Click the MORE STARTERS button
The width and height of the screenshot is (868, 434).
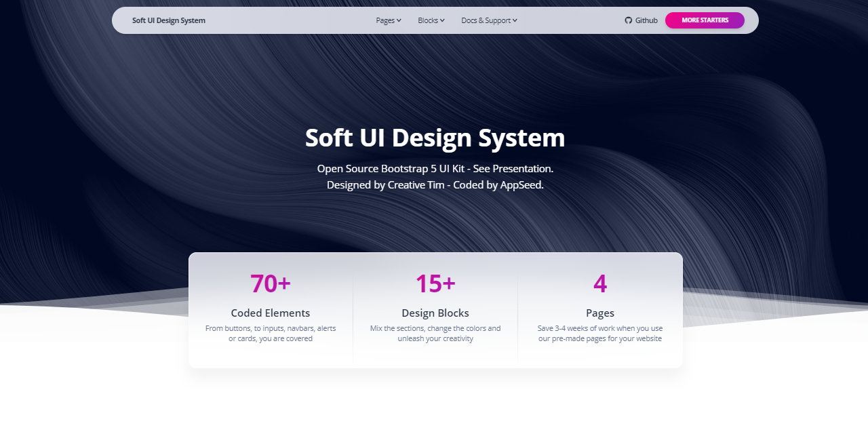tap(705, 20)
